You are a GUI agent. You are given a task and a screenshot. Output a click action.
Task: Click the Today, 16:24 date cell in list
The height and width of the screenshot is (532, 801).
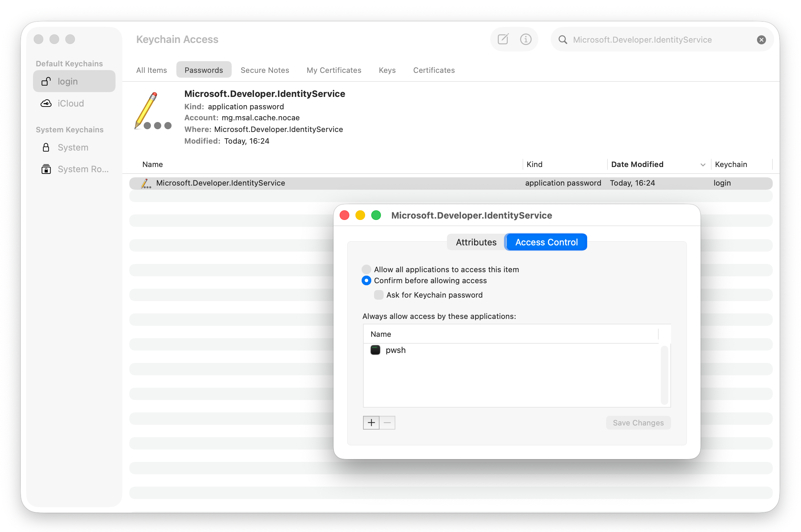tap(633, 183)
